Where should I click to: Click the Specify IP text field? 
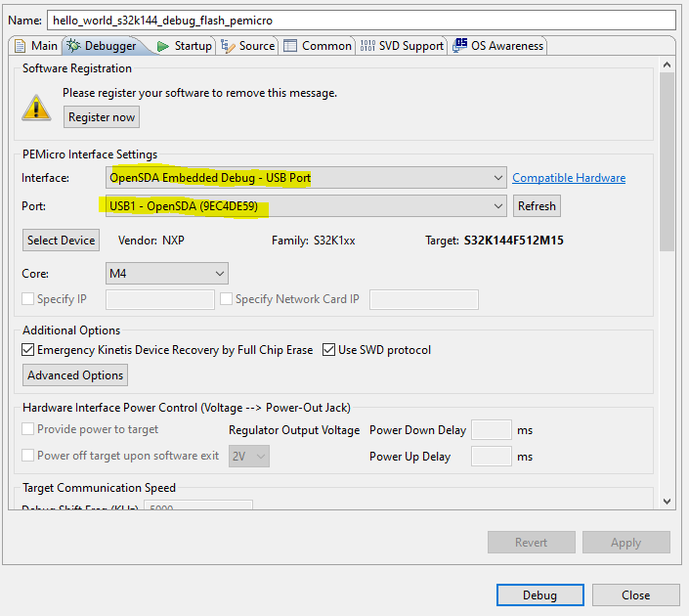pos(160,300)
